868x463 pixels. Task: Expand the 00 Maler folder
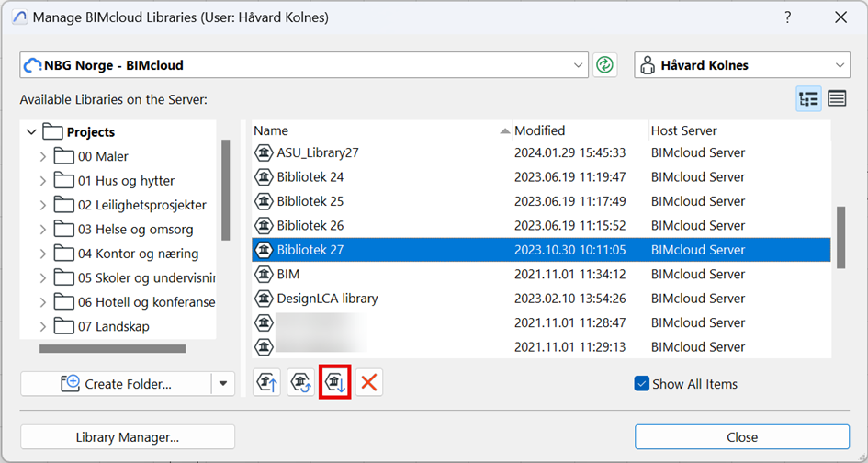[x=43, y=157]
